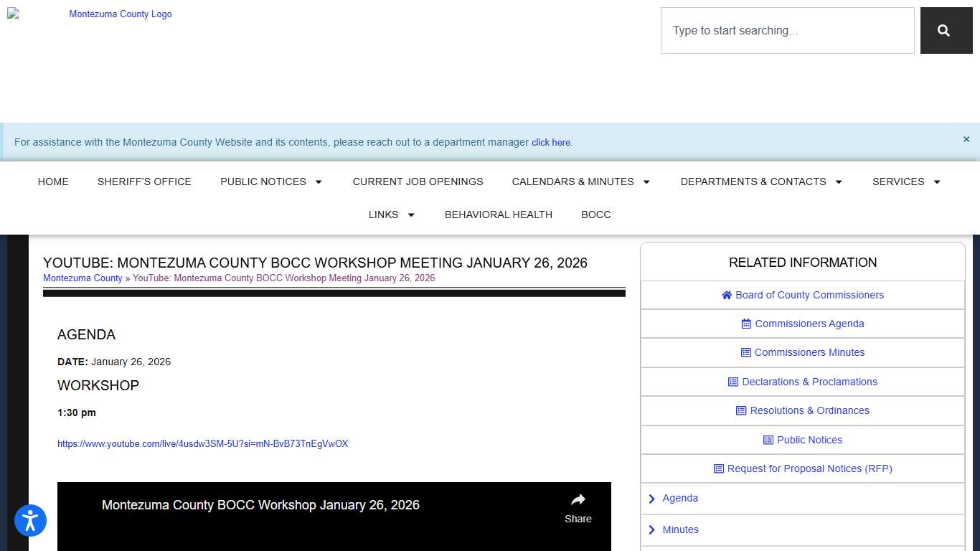Open the SERVICES dropdown menu
This screenshot has height=551, width=980.
(x=906, y=182)
